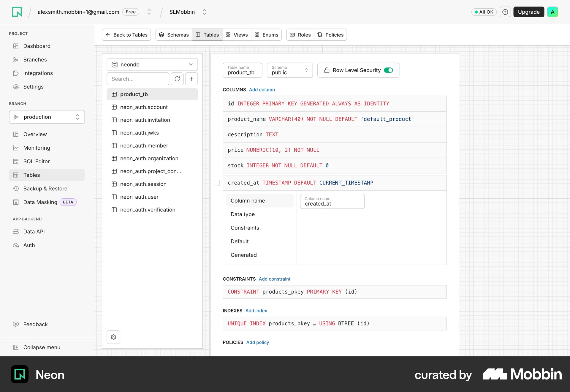
Task: Switch to the Tables tab in toolbar
Action: [x=207, y=35]
